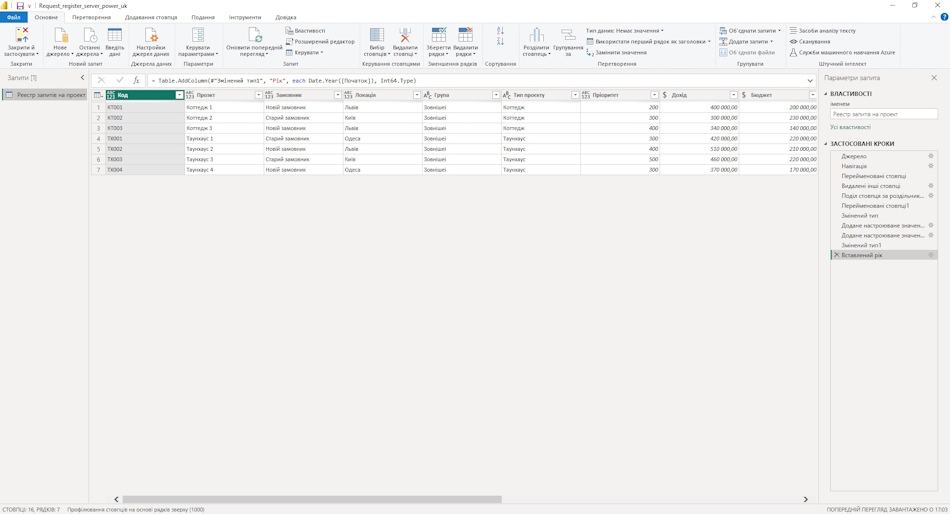This screenshot has width=950, height=514.
Task: Click the Групування за icon
Action: 568,35
